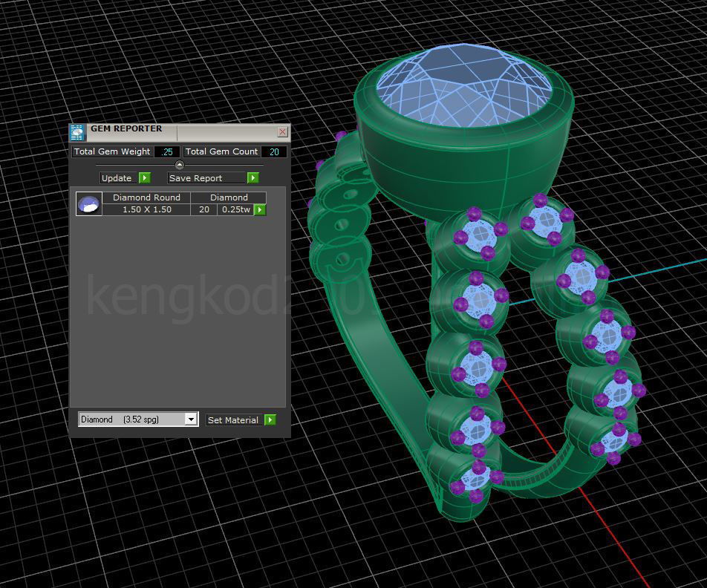
Task: Click the 'Diamond Round' cell
Action: [x=146, y=197]
